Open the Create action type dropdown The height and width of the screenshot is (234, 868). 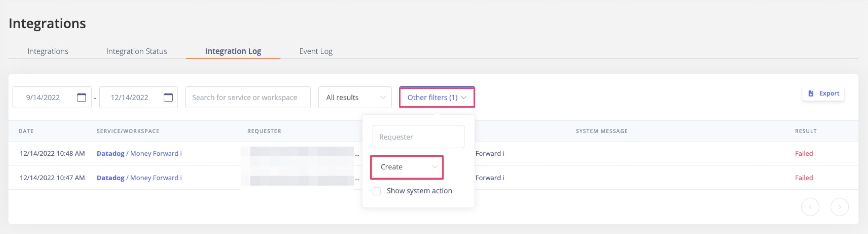tap(407, 167)
